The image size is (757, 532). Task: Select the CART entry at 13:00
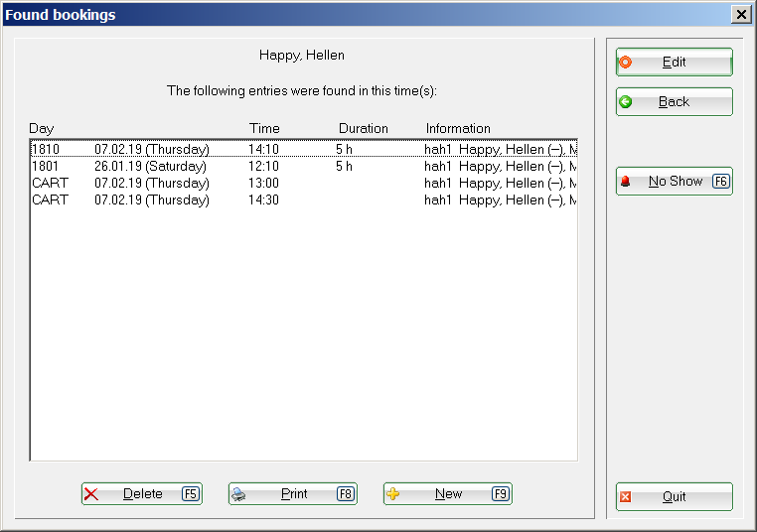(x=304, y=183)
